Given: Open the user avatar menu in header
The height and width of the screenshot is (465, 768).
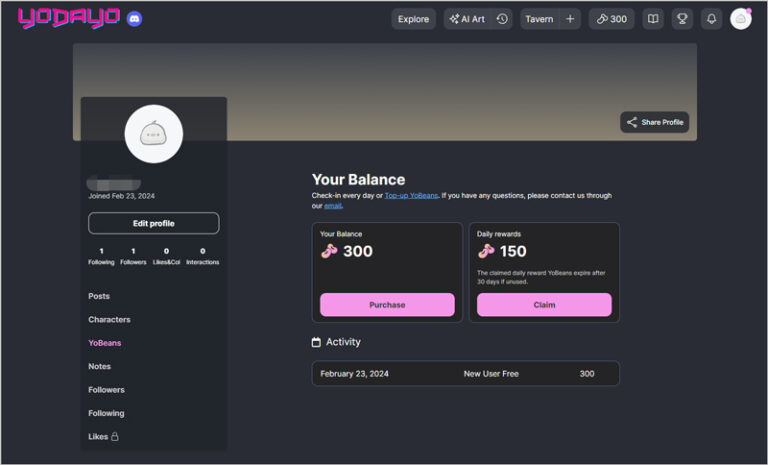Looking at the screenshot, I should pyautogui.click(x=741, y=19).
